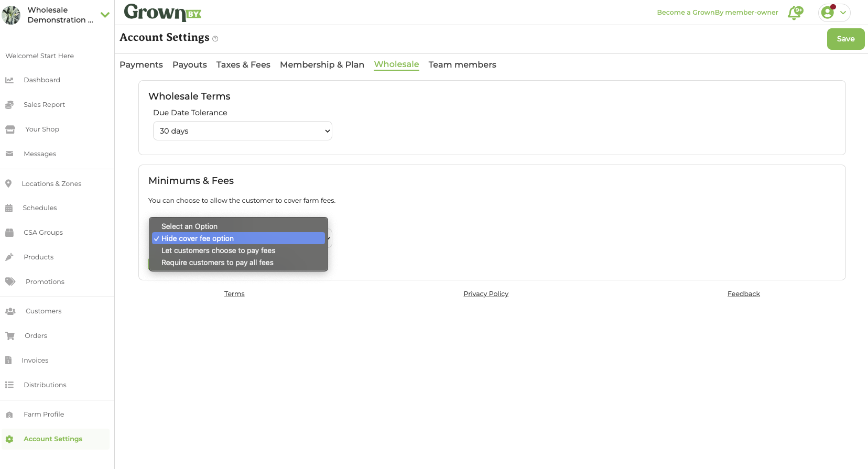868x469 pixels.
Task: Choose 'Hide cover fee option'
Action: pos(238,238)
